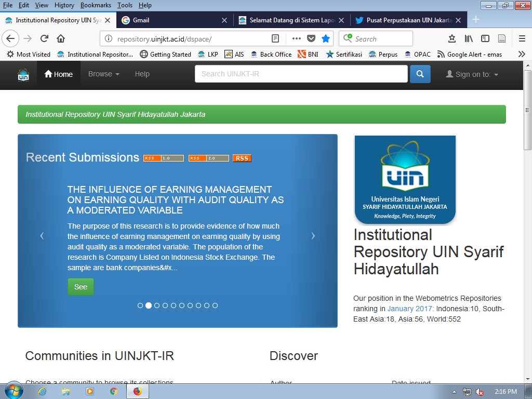Open a new tab with plus button
Image resolution: width=532 pixels, height=399 pixels.
476,20
